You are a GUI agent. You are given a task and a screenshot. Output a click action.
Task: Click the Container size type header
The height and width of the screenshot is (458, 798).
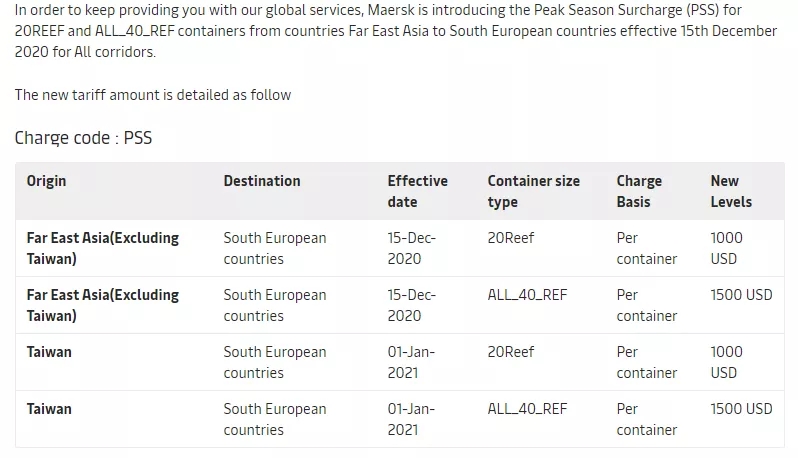(533, 191)
